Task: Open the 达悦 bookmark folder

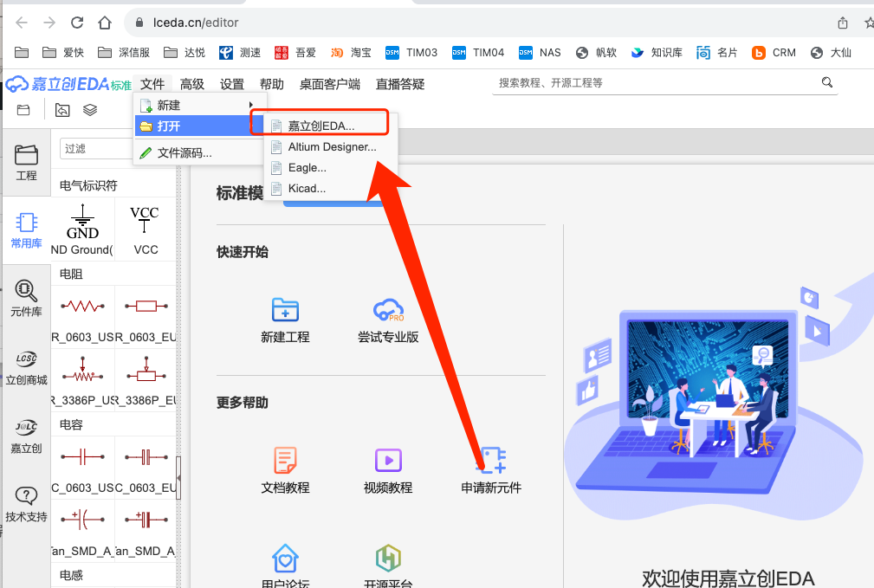Action: (x=185, y=52)
